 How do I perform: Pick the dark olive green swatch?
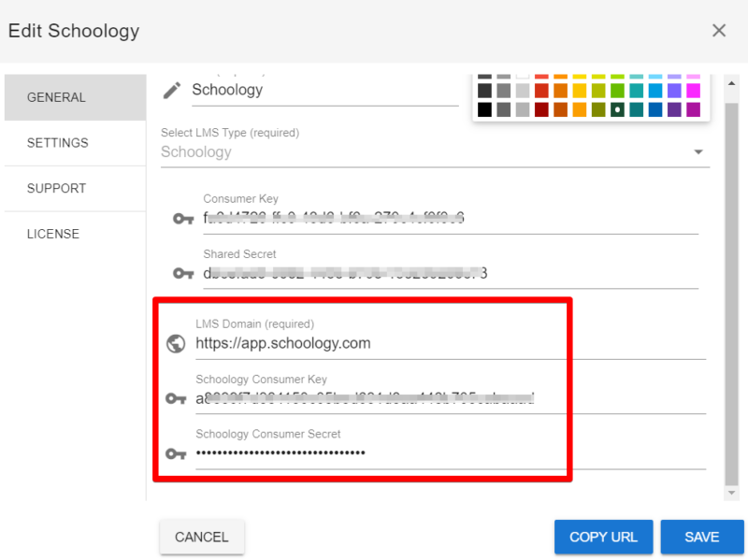coord(598,109)
